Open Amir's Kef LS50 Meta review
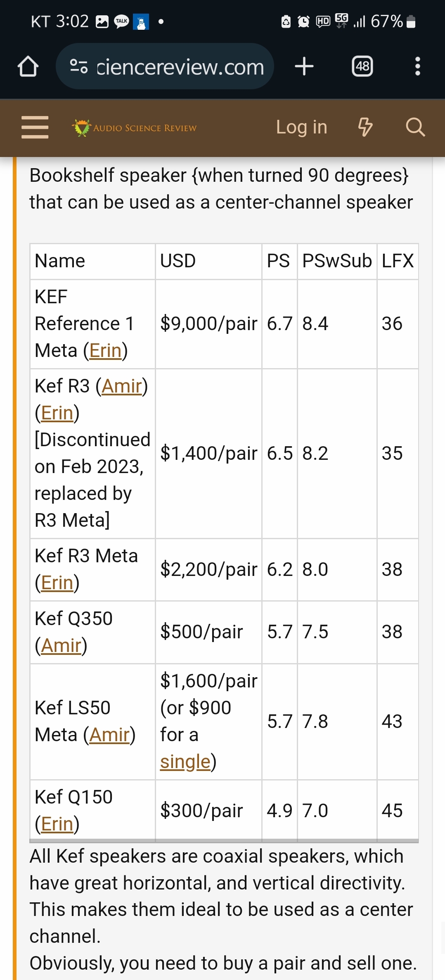Viewport: 445px width, 980px height. point(109,735)
